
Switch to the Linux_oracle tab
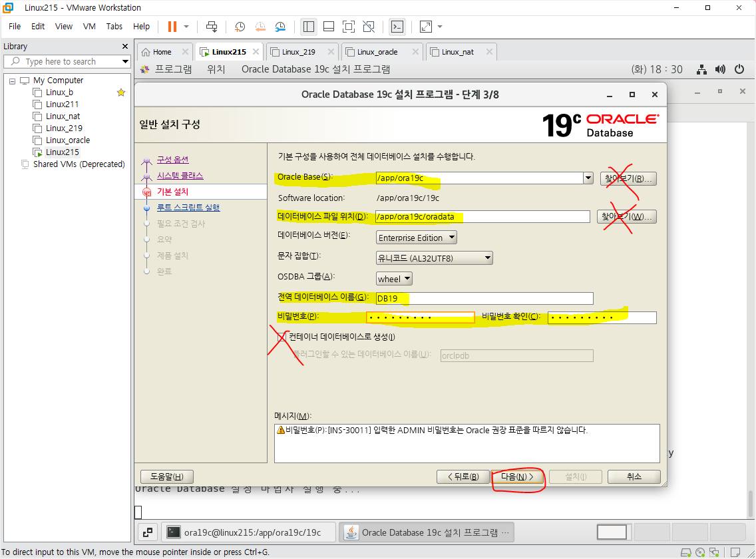377,52
